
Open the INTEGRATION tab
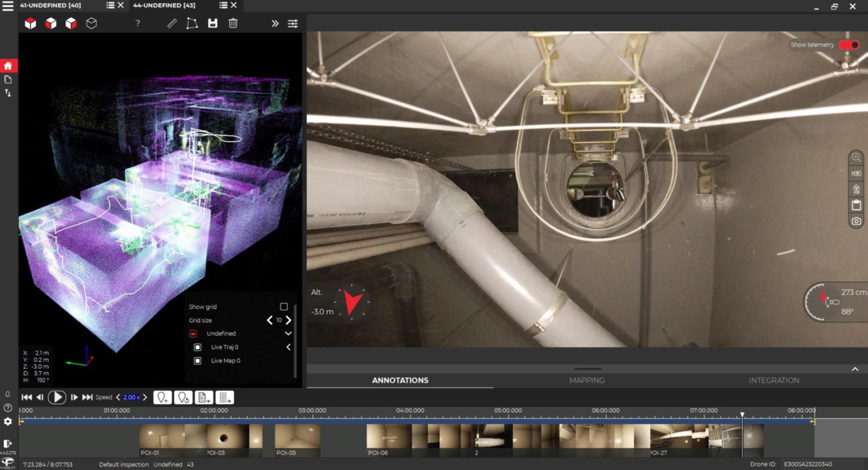click(774, 381)
